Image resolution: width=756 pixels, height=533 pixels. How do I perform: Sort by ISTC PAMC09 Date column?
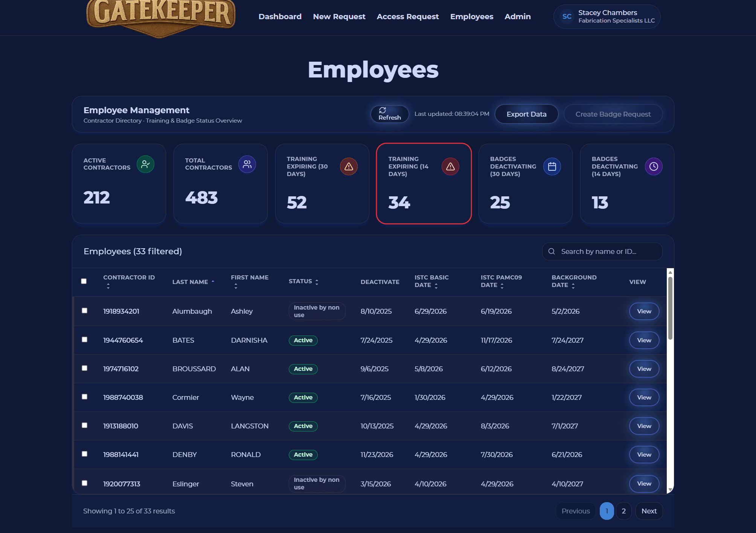tap(501, 281)
